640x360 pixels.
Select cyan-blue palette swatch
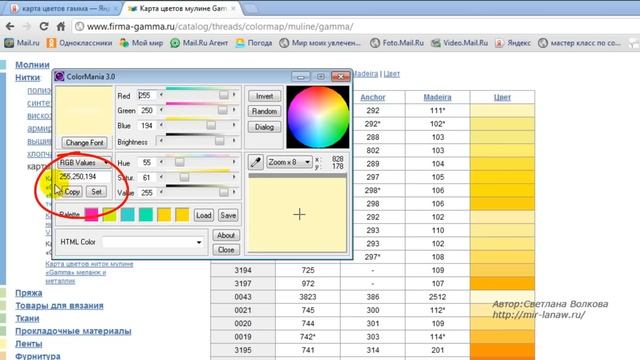coord(128,215)
